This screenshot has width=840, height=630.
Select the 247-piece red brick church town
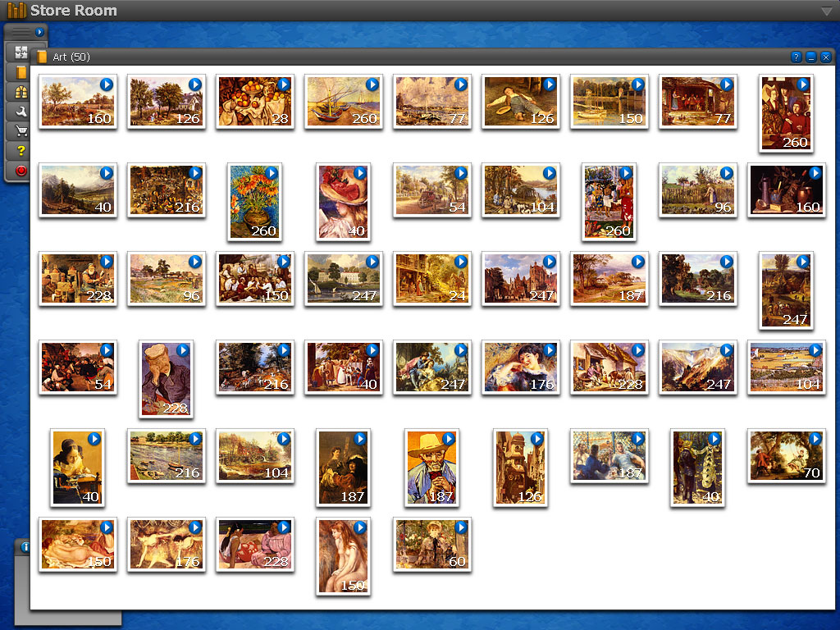click(x=520, y=279)
